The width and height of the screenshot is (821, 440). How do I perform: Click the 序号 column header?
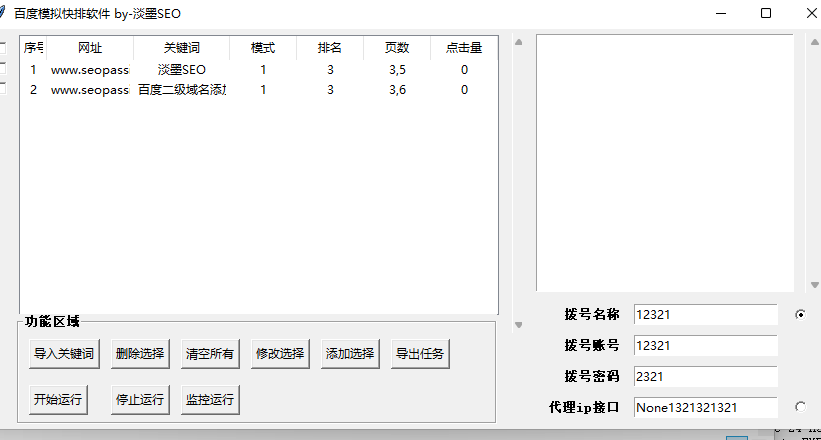34,48
